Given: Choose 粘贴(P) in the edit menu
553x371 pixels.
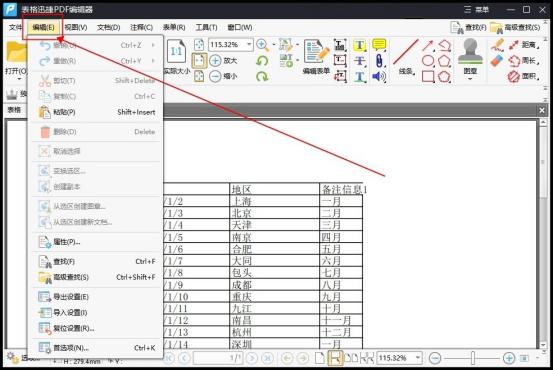Looking at the screenshot, I should (97, 112).
